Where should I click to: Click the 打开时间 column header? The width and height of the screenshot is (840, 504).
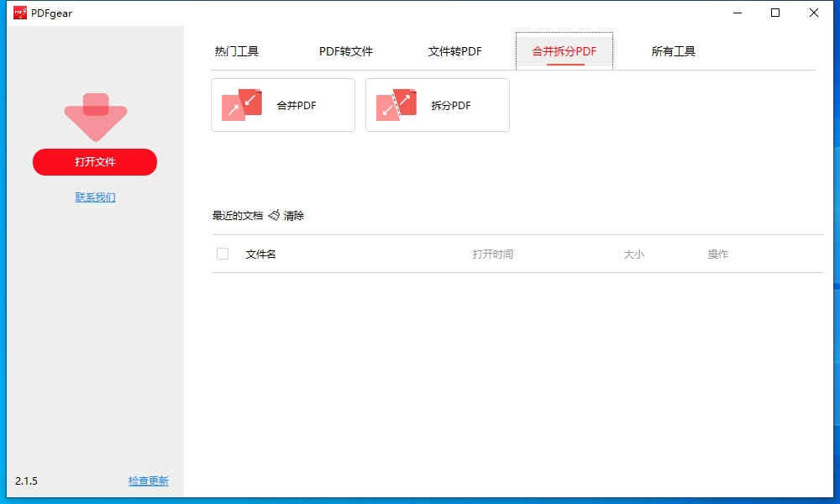pyautogui.click(x=493, y=254)
